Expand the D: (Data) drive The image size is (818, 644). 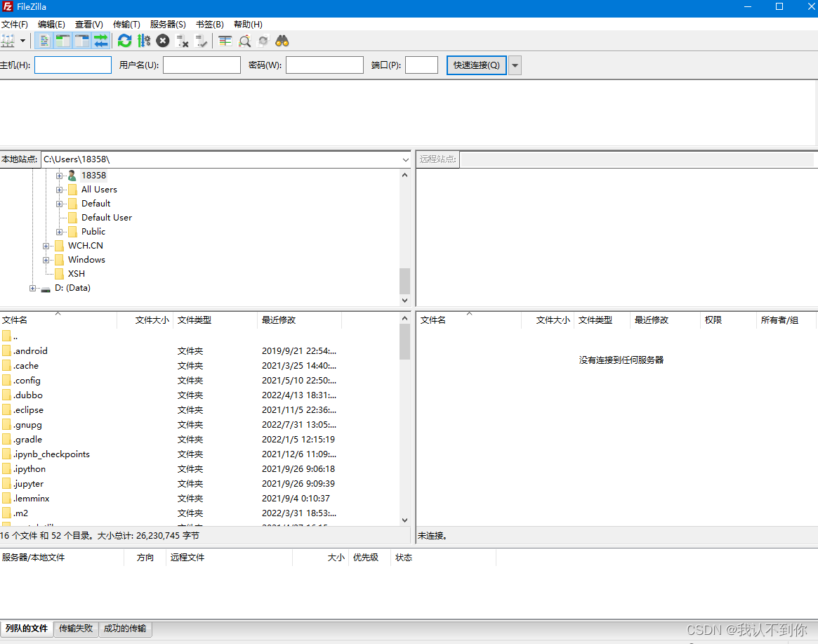pos(32,288)
